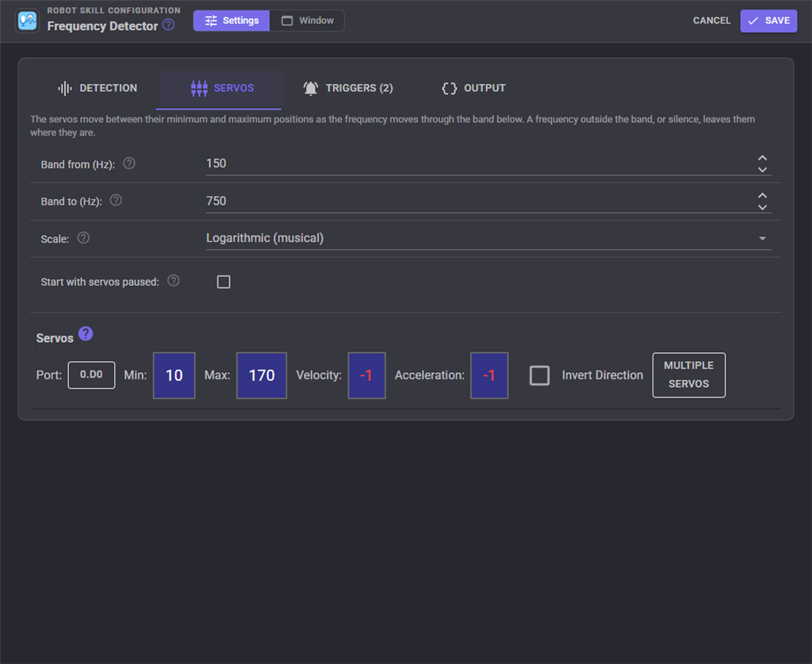Click the servo Velocity value -1
The height and width of the screenshot is (664, 812).
coord(366,375)
